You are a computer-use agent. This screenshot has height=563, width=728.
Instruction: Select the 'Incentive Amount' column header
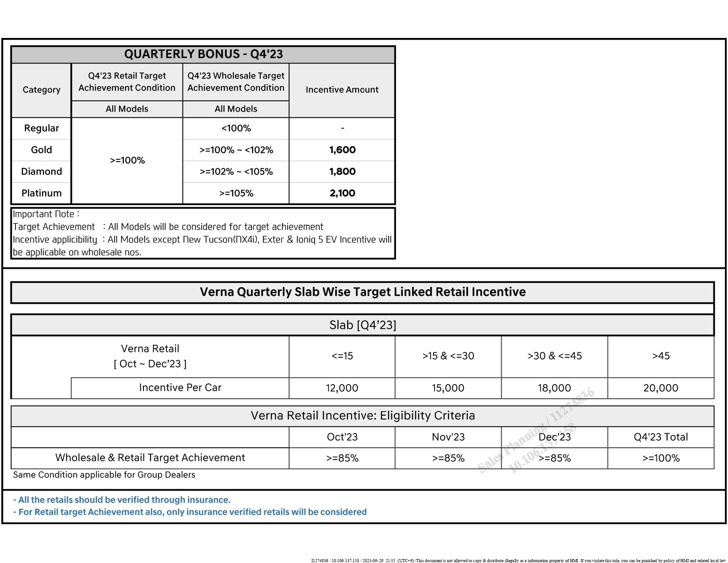pos(342,90)
